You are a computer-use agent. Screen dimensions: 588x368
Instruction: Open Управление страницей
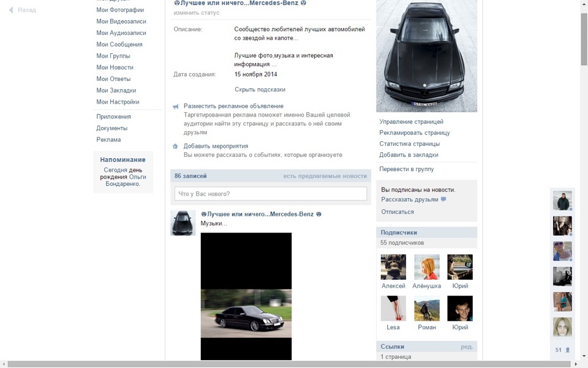point(411,121)
